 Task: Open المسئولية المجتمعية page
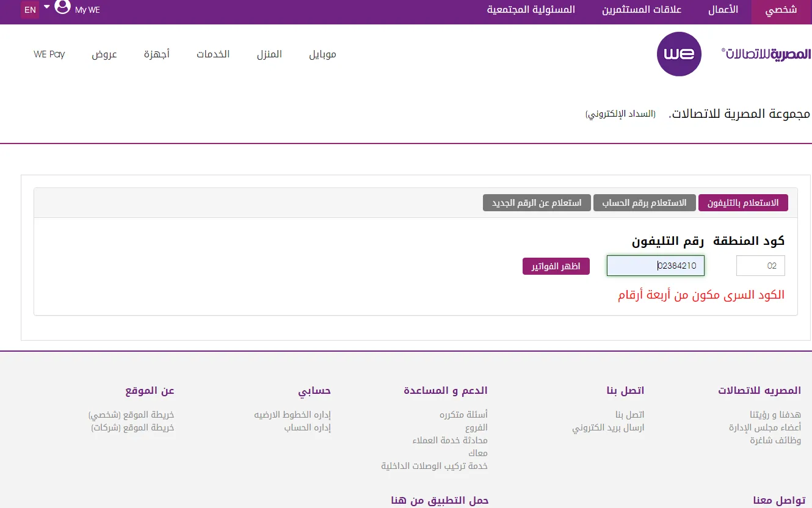point(531,10)
